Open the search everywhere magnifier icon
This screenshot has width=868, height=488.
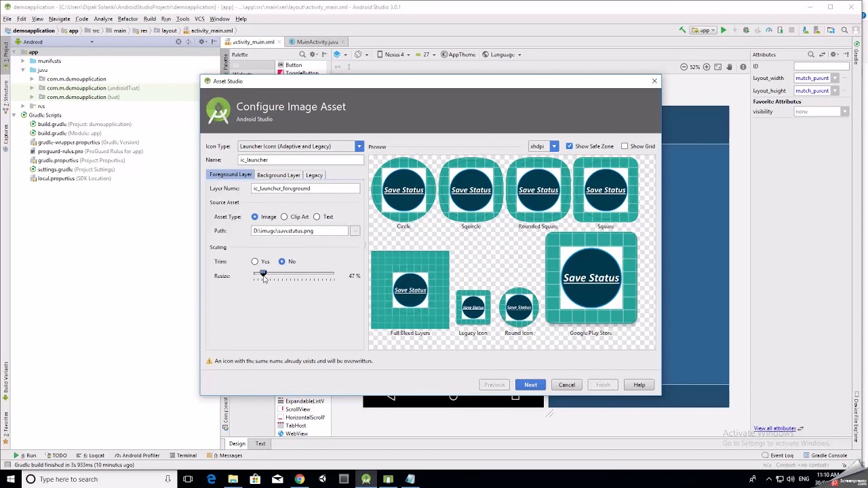click(x=845, y=30)
